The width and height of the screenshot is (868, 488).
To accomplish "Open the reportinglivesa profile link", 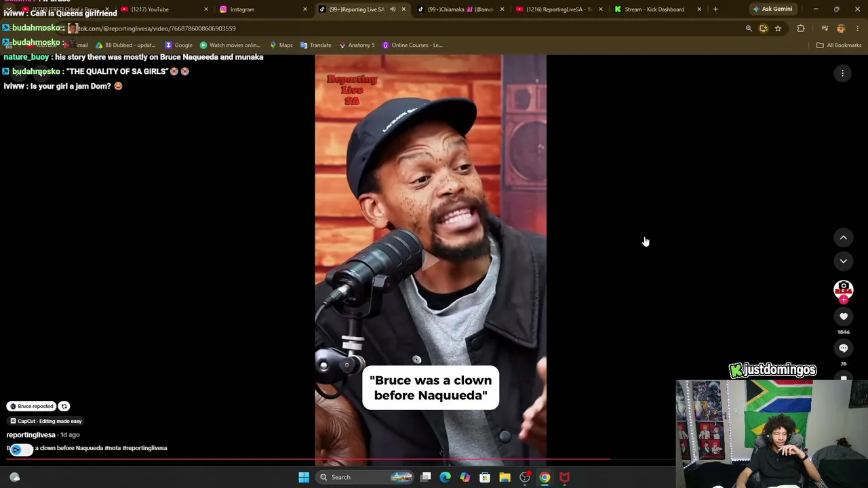I will click(x=31, y=434).
